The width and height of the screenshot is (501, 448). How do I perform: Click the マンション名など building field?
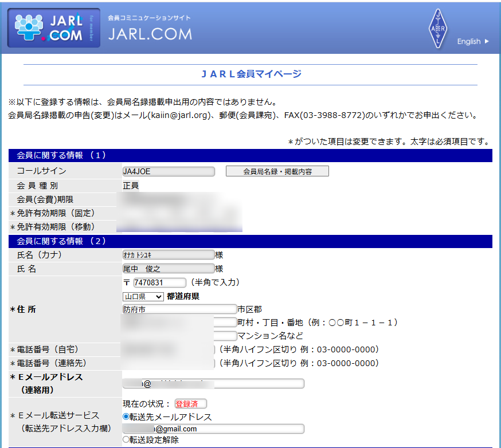point(179,336)
